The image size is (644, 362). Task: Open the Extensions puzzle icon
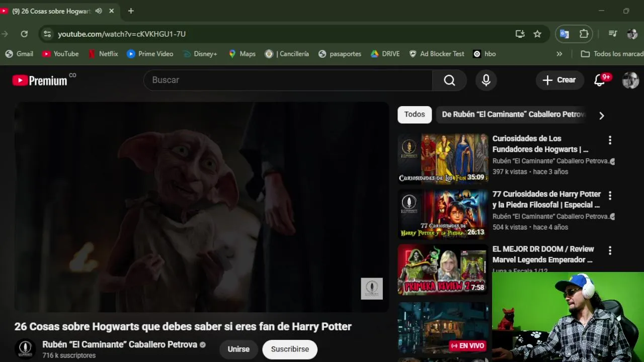tap(584, 34)
